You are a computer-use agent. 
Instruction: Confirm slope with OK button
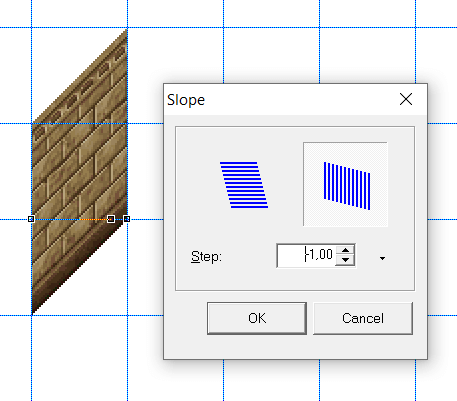257,318
